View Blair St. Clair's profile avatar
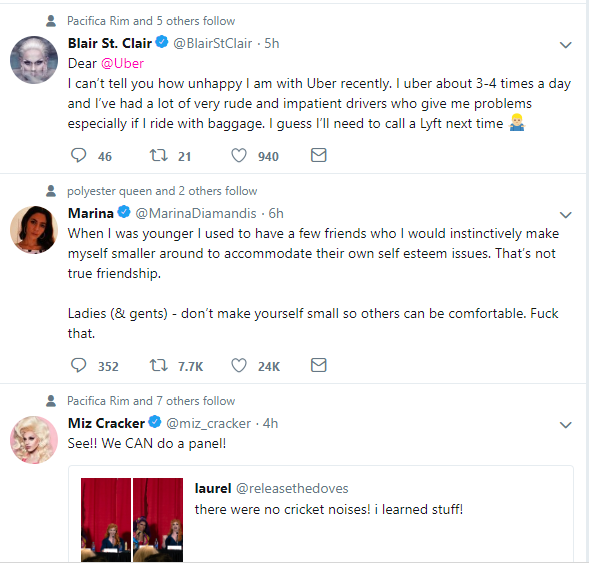Screen dimensions: 589x567 click(34, 60)
